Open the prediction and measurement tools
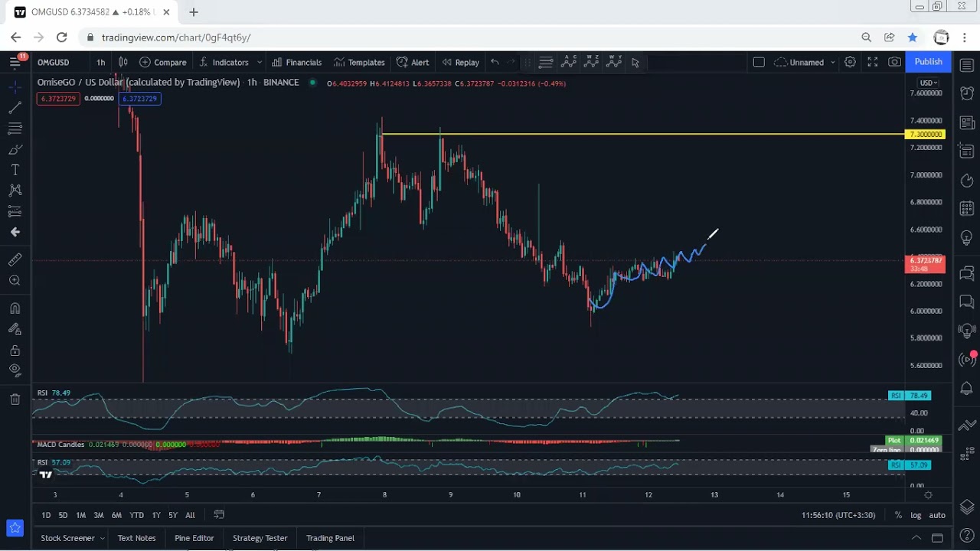The image size is (980, 551). (x=15, y=211)
